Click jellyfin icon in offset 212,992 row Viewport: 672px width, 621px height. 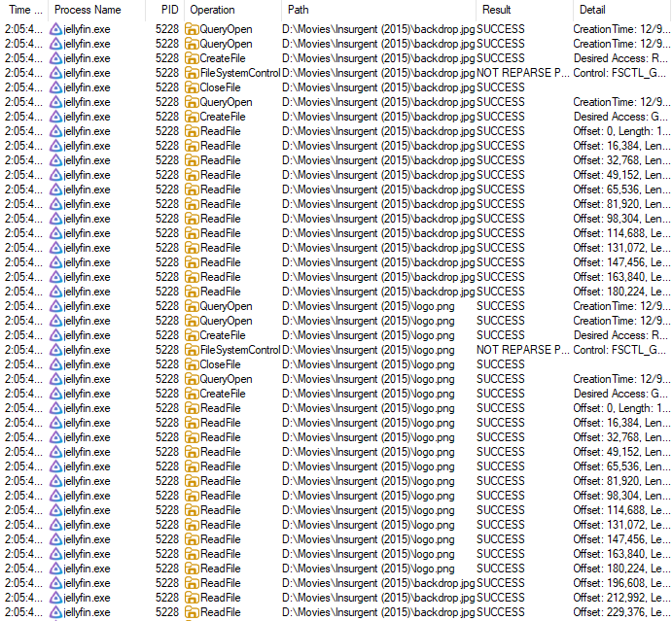point(55,598)
